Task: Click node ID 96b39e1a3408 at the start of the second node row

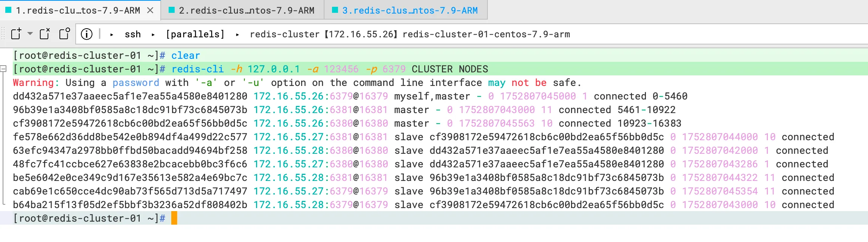Action: pyautogui.click(x=130, y=110)
